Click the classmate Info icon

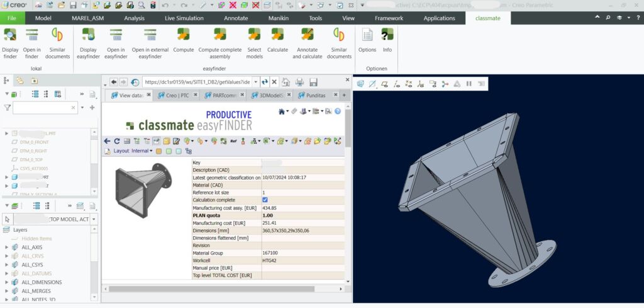point(387,34)
